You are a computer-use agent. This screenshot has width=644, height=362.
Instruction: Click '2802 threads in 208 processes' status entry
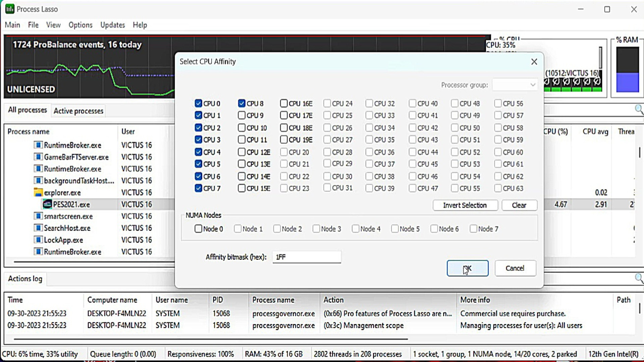coord(358,354)
